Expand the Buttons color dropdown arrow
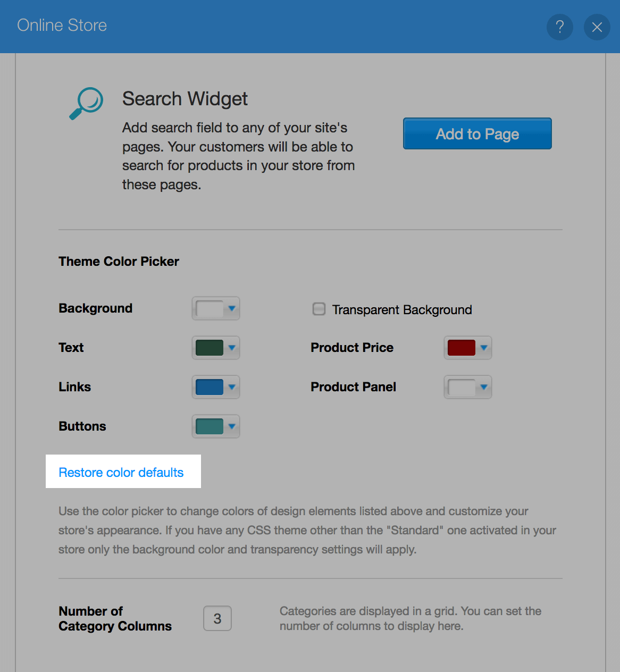This screenshot has width=620, height=672. point(232,426)
